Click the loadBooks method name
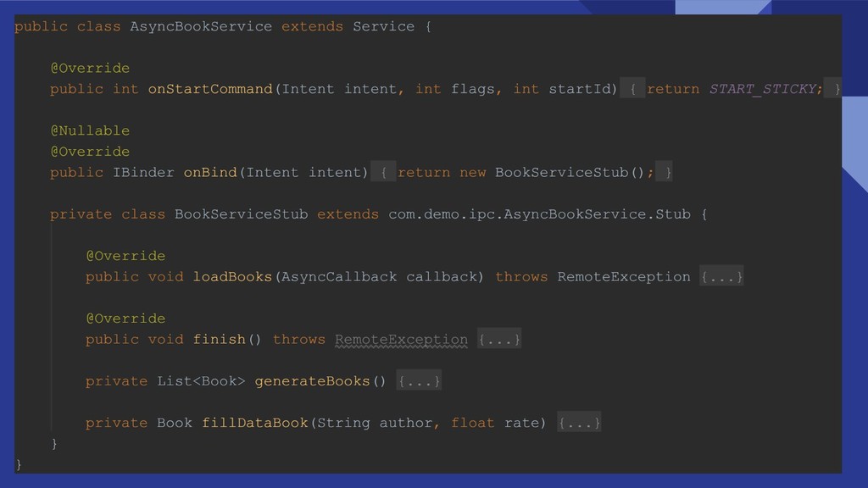This screenshot has width=868, height=488. [232, 277]
